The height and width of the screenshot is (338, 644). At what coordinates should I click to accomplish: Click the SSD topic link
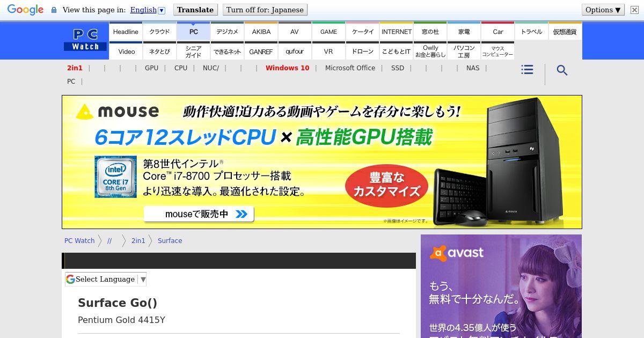click(x=398, y=68)
